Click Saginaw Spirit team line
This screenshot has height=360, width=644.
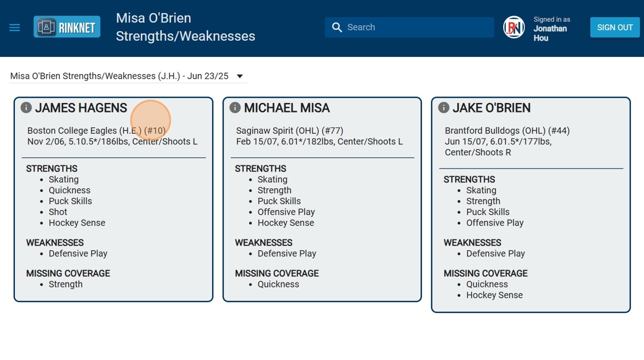coord(289,131)
